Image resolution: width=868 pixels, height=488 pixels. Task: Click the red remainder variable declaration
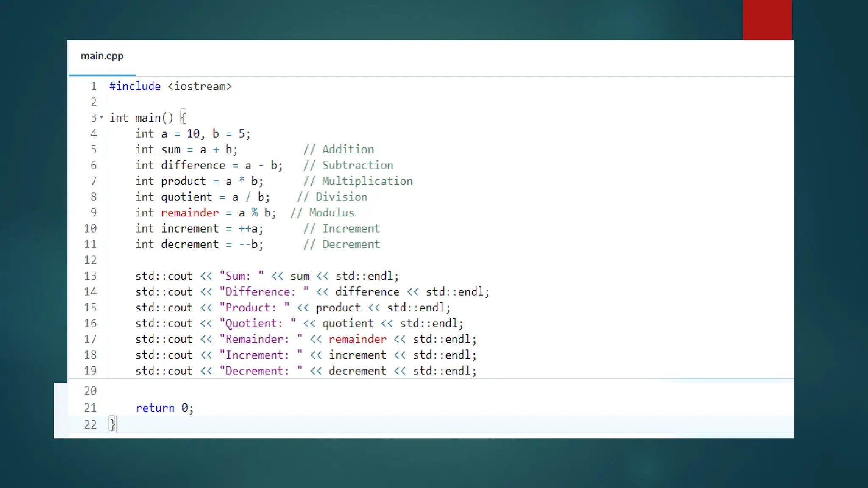coord(189,213)
